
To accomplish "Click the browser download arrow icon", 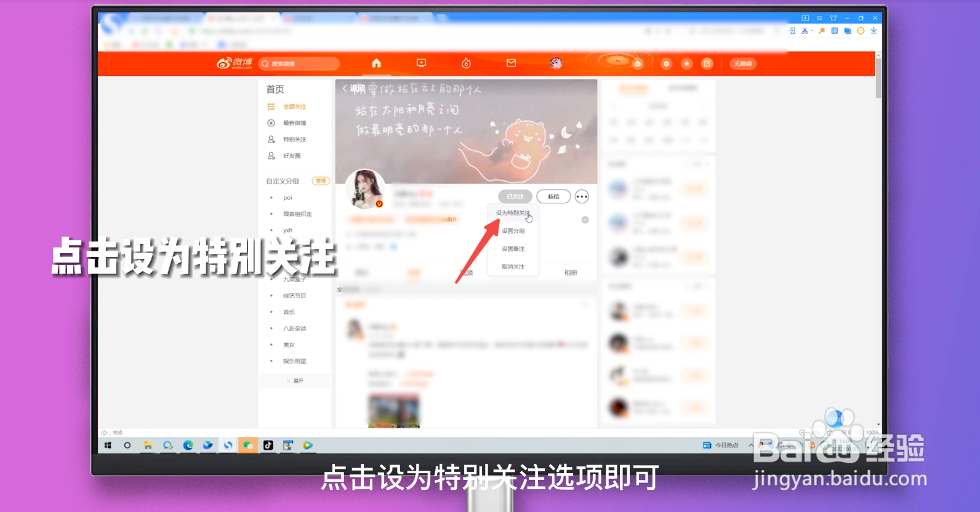I will 874,31.
